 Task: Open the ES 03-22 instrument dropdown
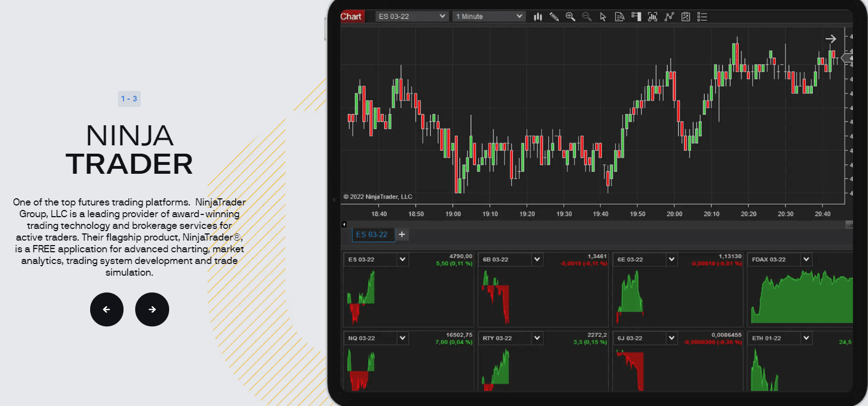point(412,16)
